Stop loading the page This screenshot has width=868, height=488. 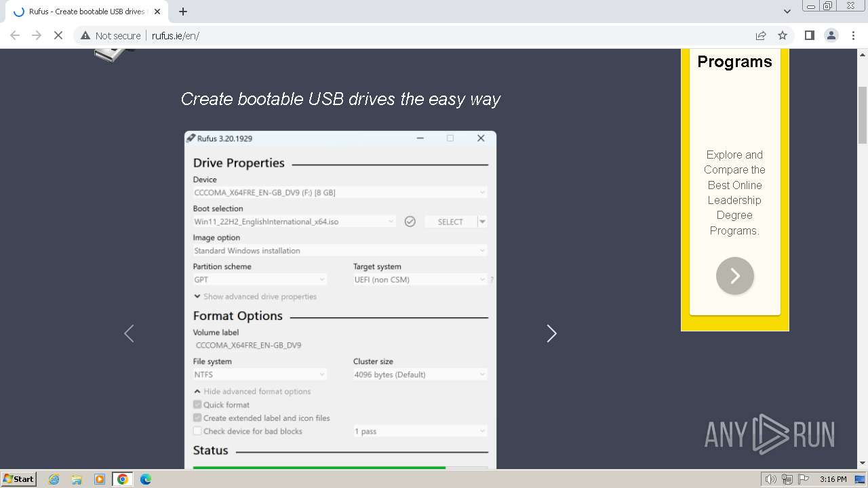pos(58,35)
